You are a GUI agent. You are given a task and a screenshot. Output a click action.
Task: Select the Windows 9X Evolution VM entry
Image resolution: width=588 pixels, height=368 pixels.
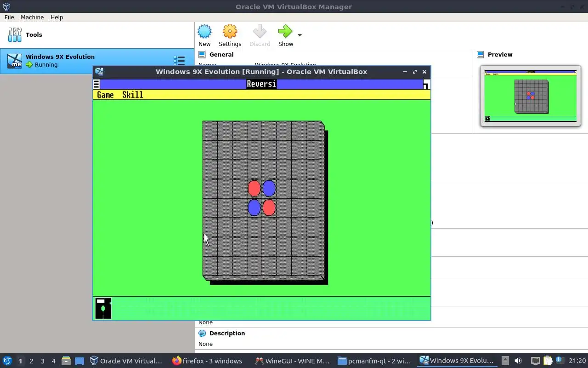click(97, 61)
